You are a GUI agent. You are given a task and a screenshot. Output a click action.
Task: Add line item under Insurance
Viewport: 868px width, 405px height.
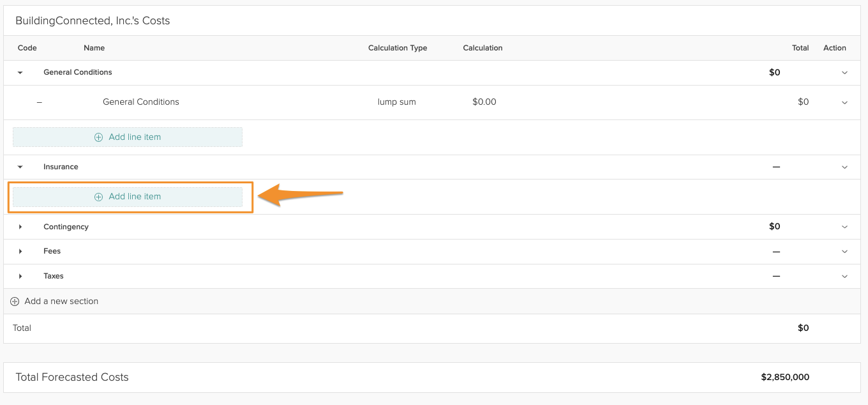pyautogui.click(x=128, y=197)
